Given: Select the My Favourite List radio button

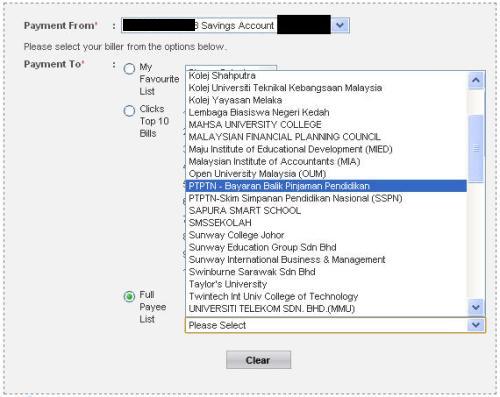Looking at the screenshot, I should tap(129, 69).
